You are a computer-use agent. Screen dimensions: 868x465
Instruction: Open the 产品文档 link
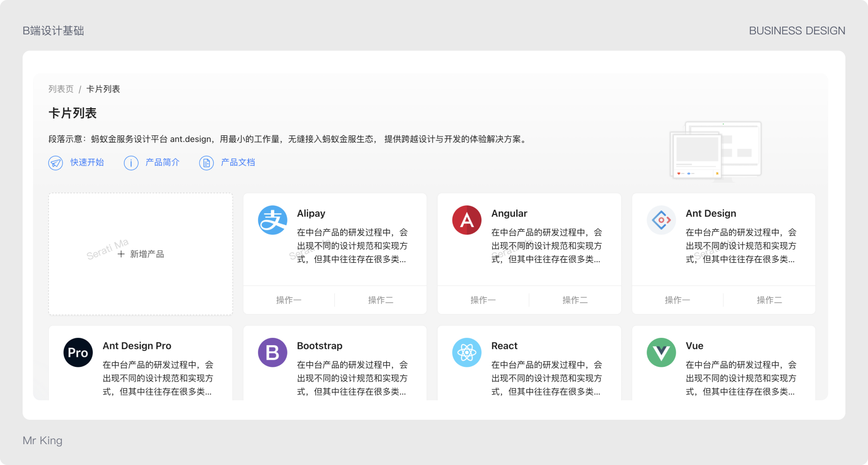click(238, 163)
